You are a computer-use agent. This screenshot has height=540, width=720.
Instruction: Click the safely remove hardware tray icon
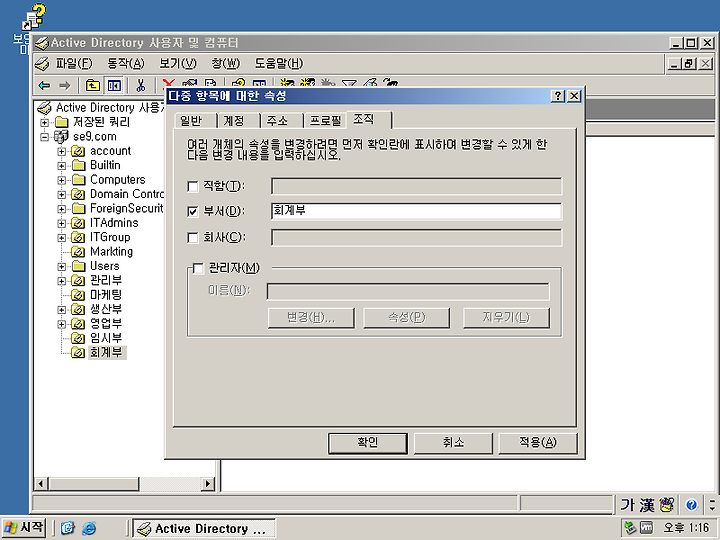click(x=631, y=528)
